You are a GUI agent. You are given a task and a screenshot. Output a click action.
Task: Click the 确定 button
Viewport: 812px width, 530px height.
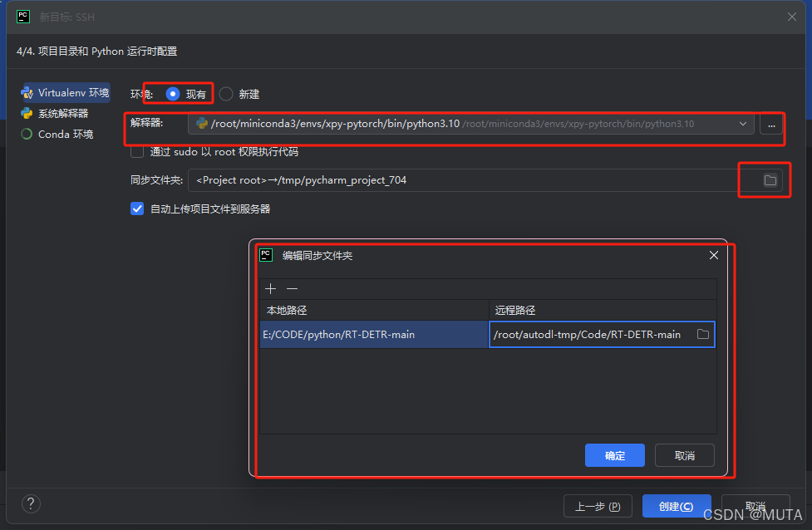point(614,455)
